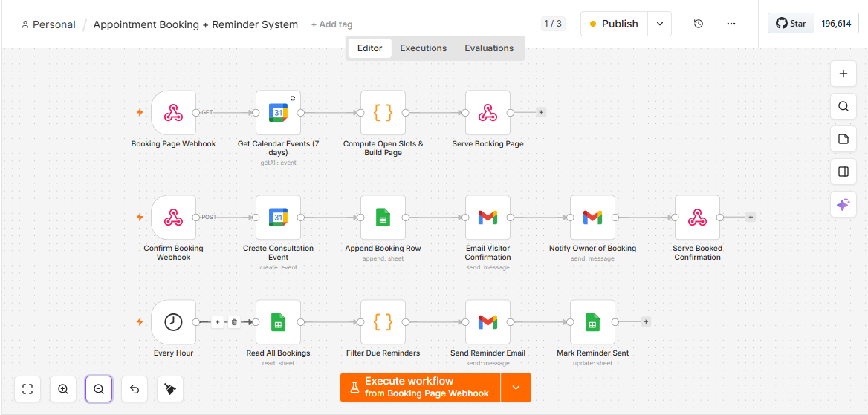Open the Create Consultation Event node
The height and width of the screenshot is (415, 868).
[x=278, y=218]
